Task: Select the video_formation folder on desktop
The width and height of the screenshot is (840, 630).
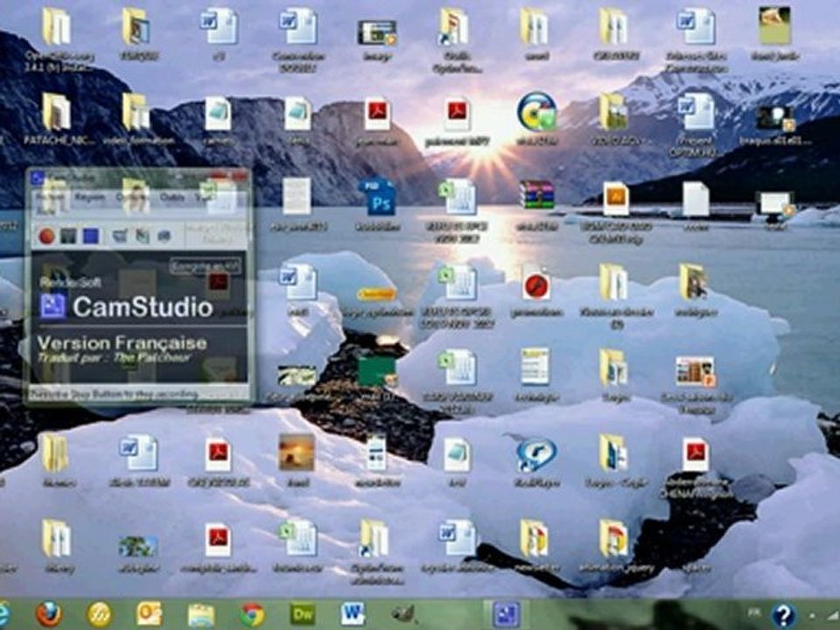Action: 137,120
